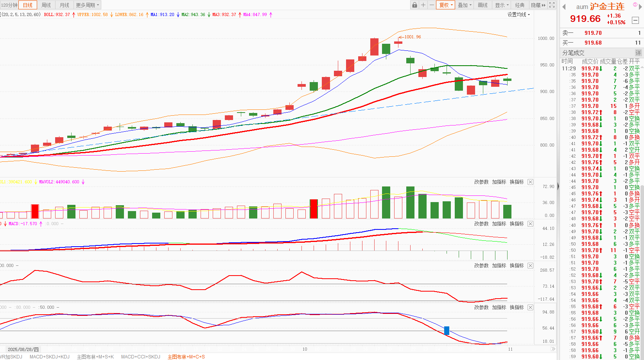
Task: Click the blue KDJ signal marker
Action: click(447, 331)
